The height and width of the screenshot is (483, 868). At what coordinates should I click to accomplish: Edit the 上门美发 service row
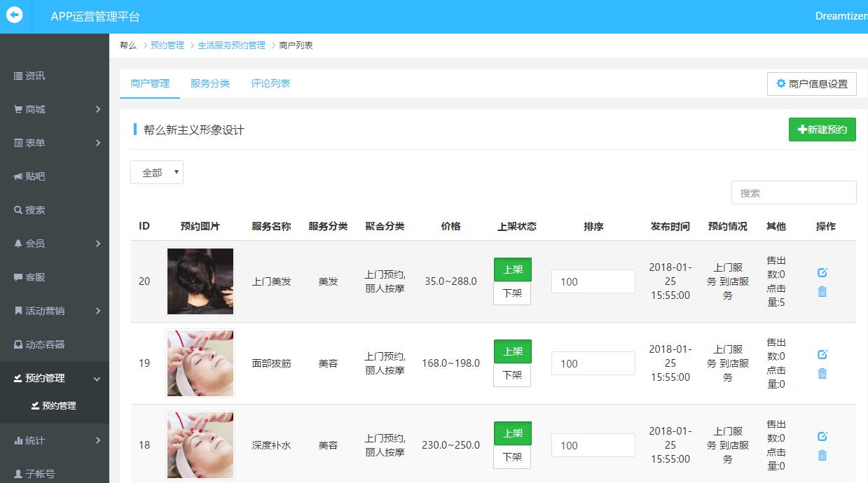point(822,272)
